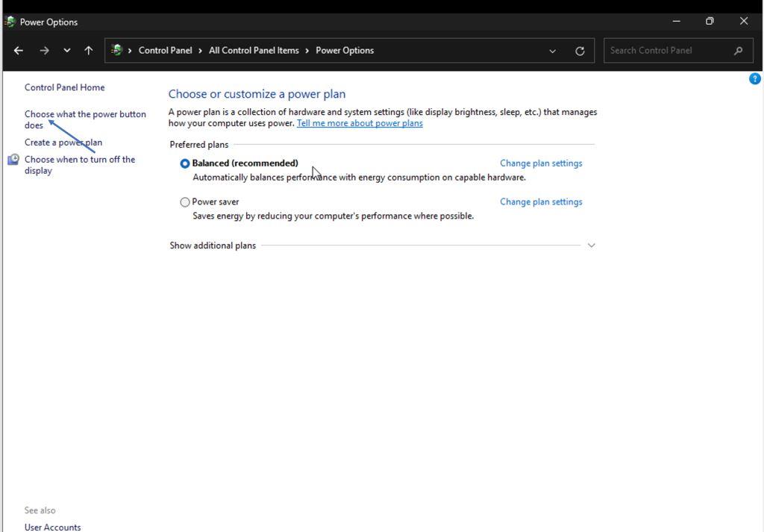Open User Accounts under See also

pyautogui.click(x=53, y=527)
